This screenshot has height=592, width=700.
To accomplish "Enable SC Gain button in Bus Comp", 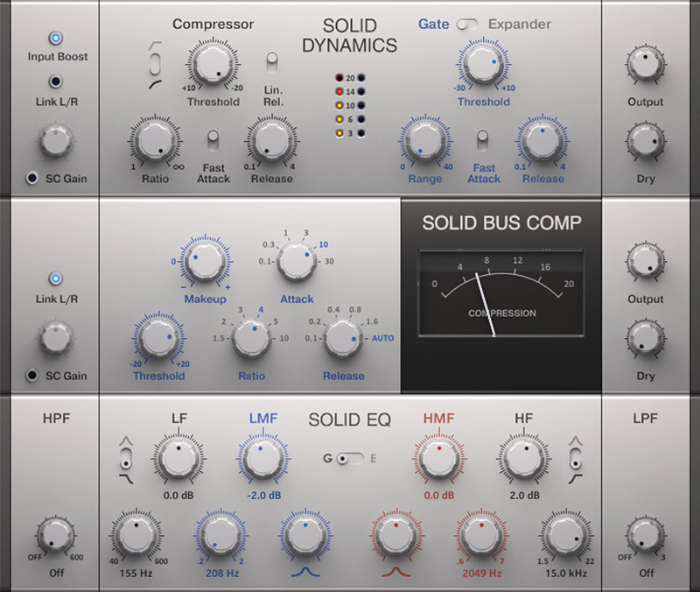I will [31, 376].
